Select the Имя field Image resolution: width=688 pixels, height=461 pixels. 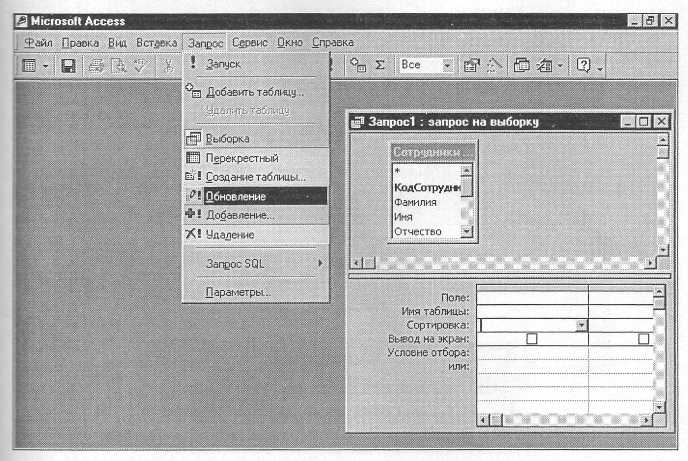point(427,217)
